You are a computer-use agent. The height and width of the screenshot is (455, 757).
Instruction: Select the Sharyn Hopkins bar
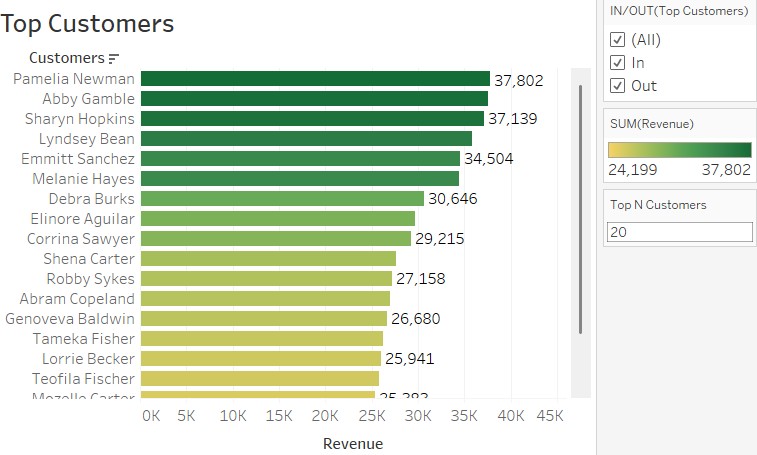click(x=312, y=119)
